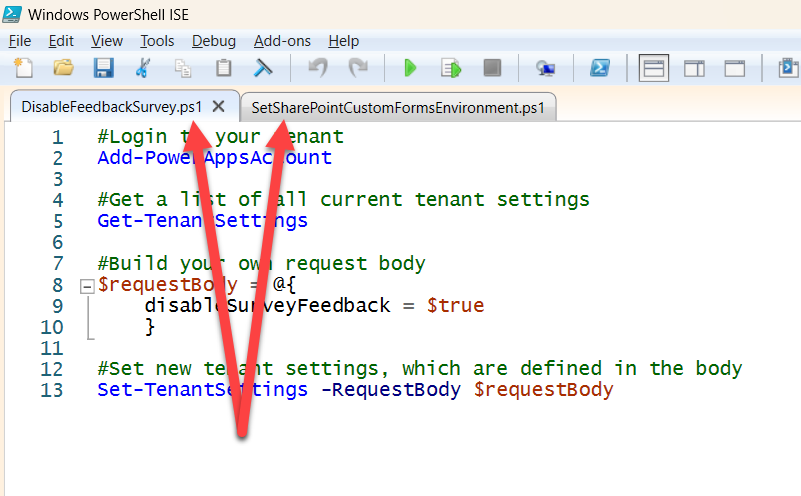Viewport: 801px width, 496px height.
Task: Clear the console pane icon
Action: pyautogui.click(x=263, y=68)
